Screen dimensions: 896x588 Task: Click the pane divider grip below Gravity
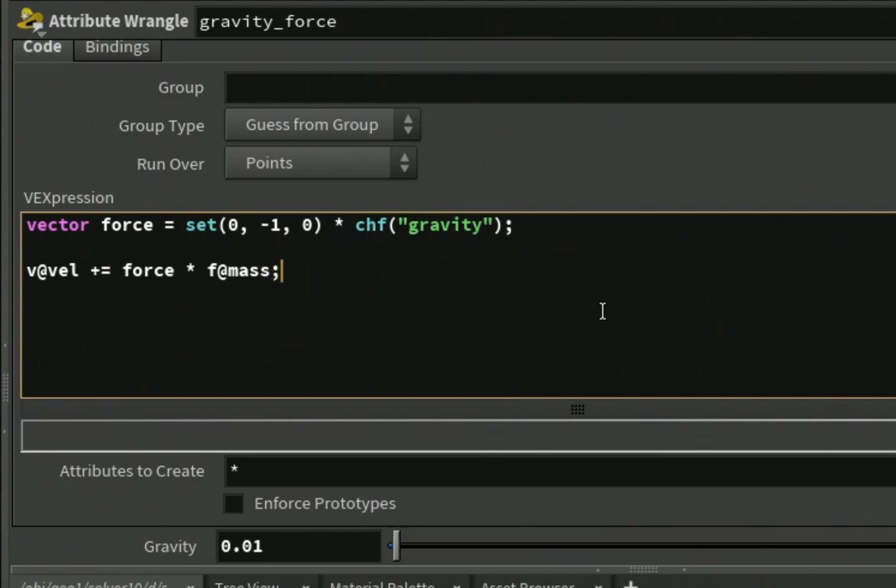click(644, 569)
